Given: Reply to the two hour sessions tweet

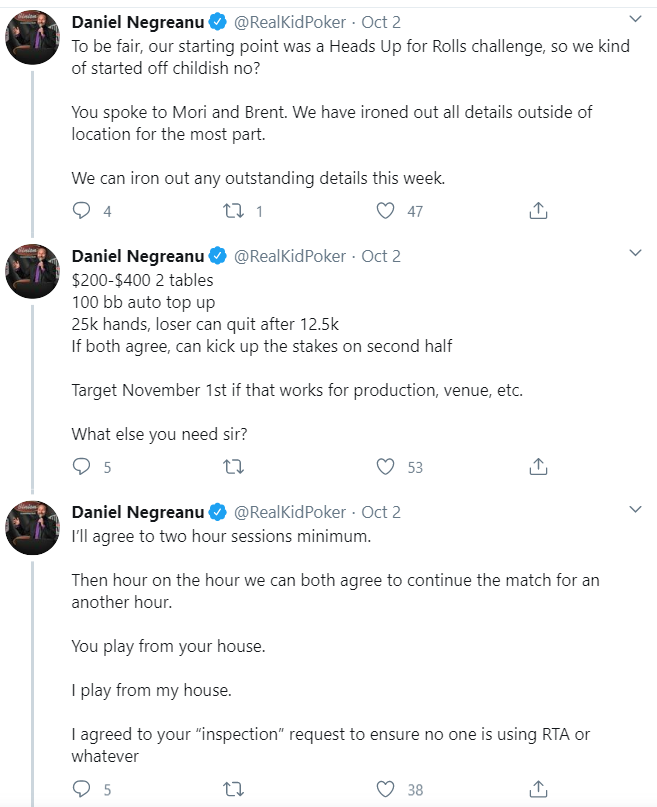Looking at the screenshot, I should point(83,790).
